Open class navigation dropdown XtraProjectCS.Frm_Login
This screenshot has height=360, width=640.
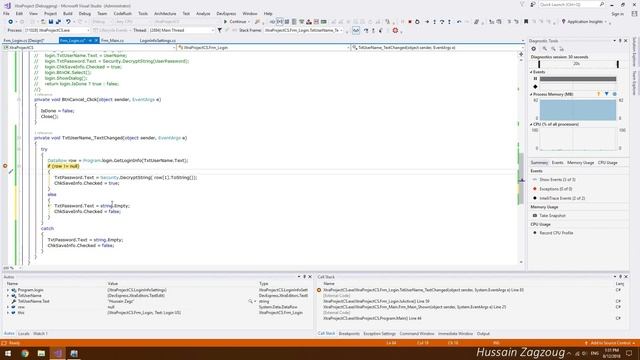(x=263, y=48)
